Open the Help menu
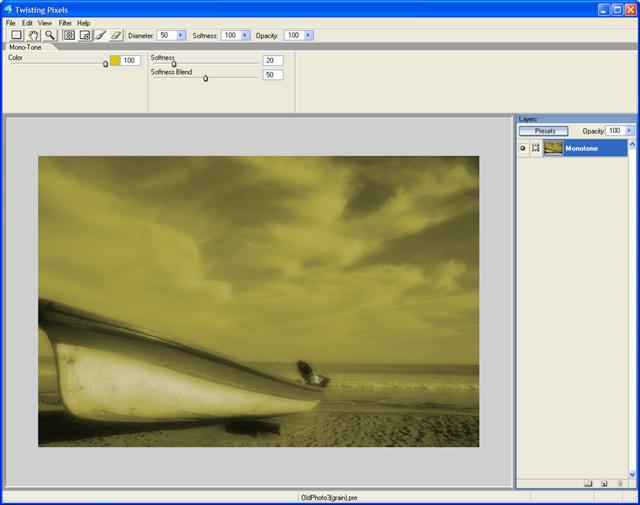The height and width of the screenshot is (505, 640). click(x=84, y=22)
